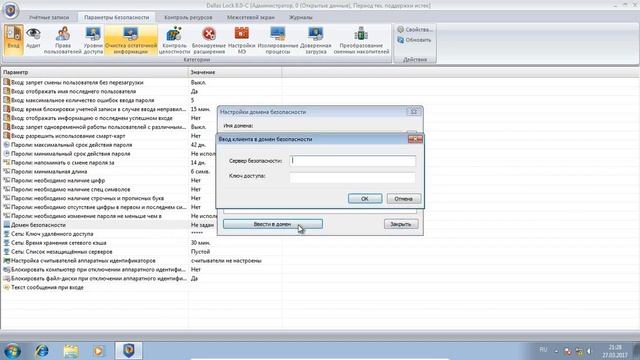The image size is (640, 360).
Task: Click the Значение column header
Action: click(235, 72)
